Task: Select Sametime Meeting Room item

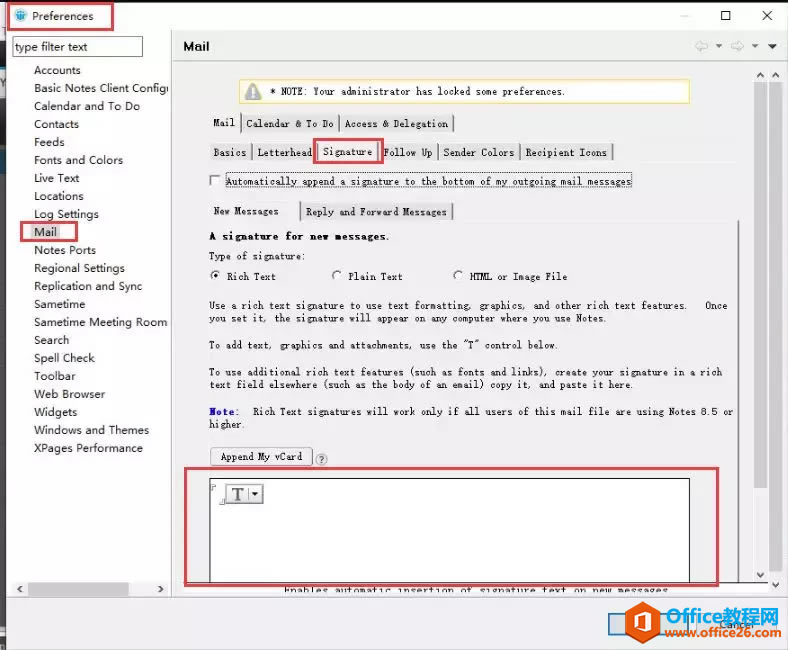Action: click(x=101, y=322)
